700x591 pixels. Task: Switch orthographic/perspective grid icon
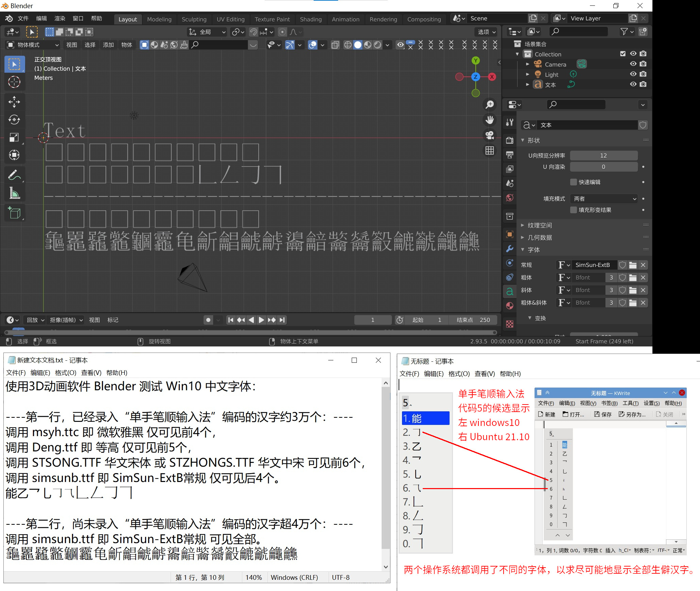coord(490,150)
